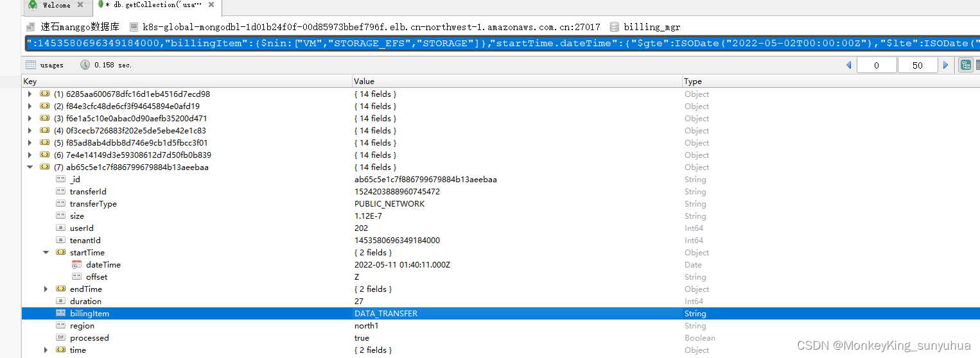Click the 速石manggo数据库 server connection icon
This screenshot has height=358, width=980.
(30, 27)
